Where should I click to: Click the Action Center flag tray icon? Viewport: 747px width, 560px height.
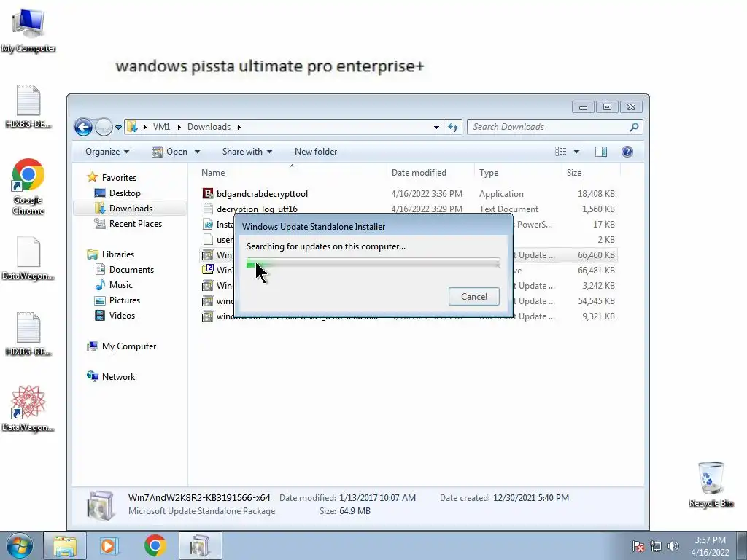pos(638,546)
